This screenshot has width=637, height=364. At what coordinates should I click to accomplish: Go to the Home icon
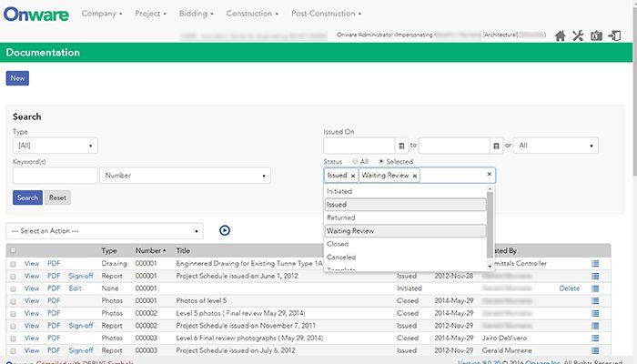coord(561,35)
